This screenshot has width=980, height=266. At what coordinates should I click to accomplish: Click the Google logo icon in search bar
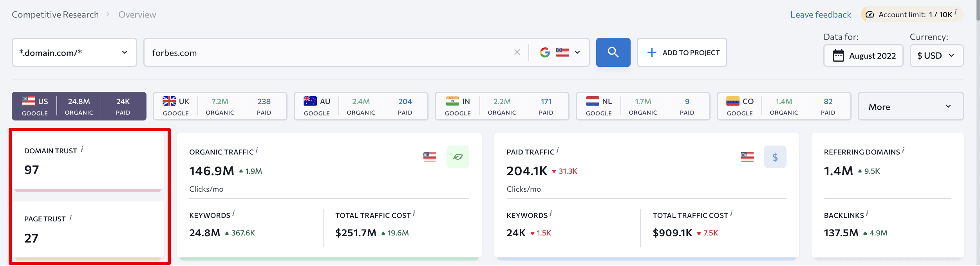[x=545, y=52]
